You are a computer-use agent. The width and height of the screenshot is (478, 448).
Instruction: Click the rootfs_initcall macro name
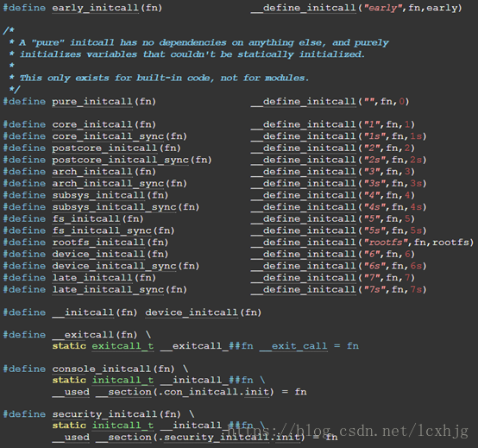pos(98,243)
